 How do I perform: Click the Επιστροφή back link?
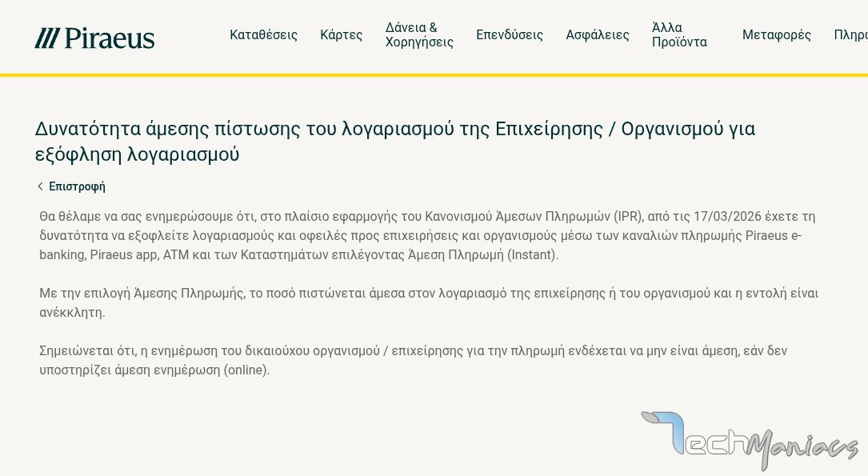[77, 186]
